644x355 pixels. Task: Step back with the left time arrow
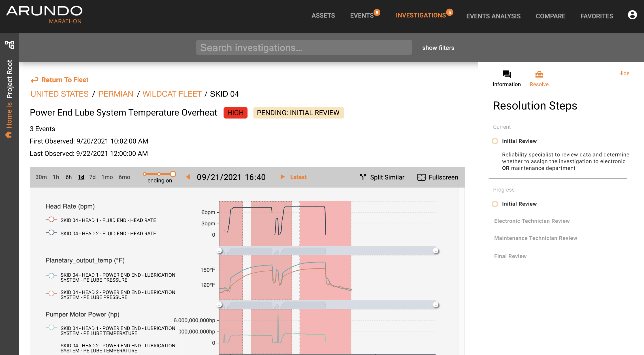pos(188,177)
